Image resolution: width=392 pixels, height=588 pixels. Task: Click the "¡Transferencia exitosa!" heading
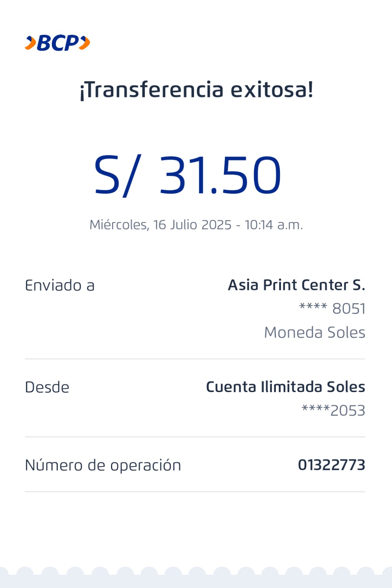pyautogui.click(x=196, y=90)
